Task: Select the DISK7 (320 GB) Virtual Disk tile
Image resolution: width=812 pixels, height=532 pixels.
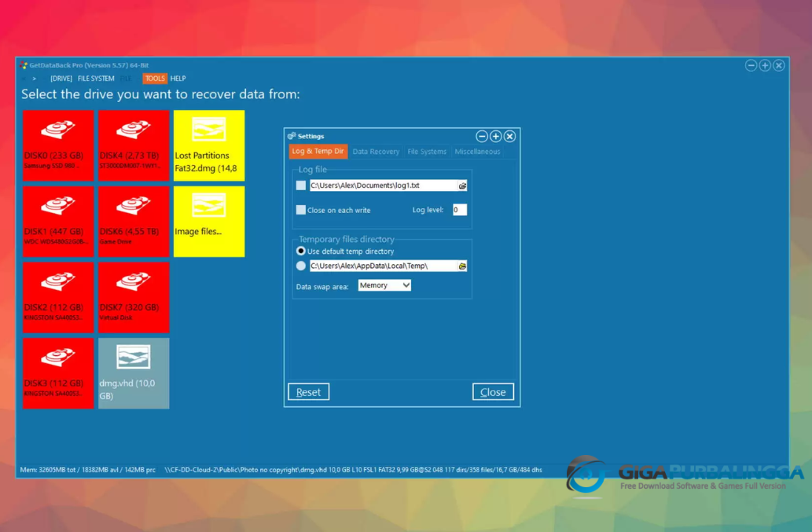Action: pyautogui.click(x=134, y=298)
